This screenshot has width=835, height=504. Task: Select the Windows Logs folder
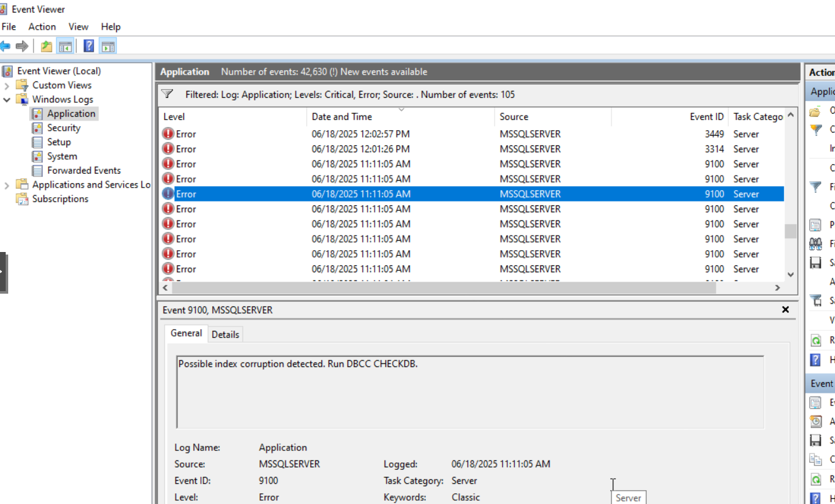click(63, 99)
